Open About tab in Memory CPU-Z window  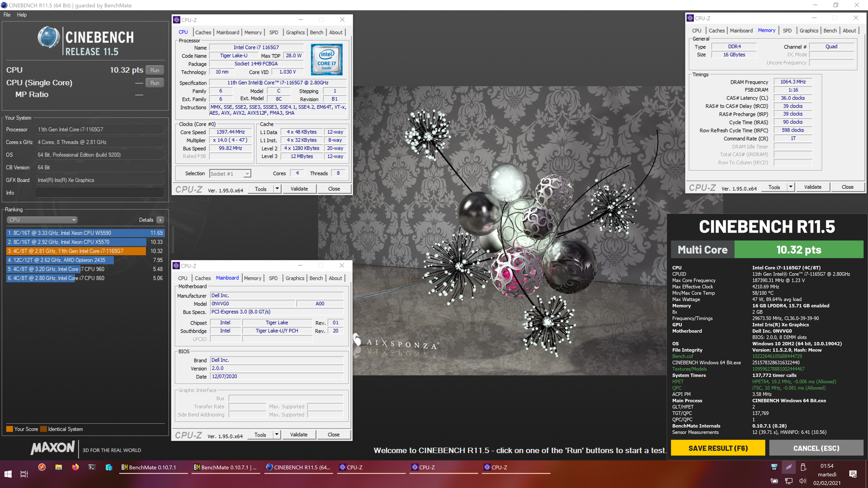point(849,31)
